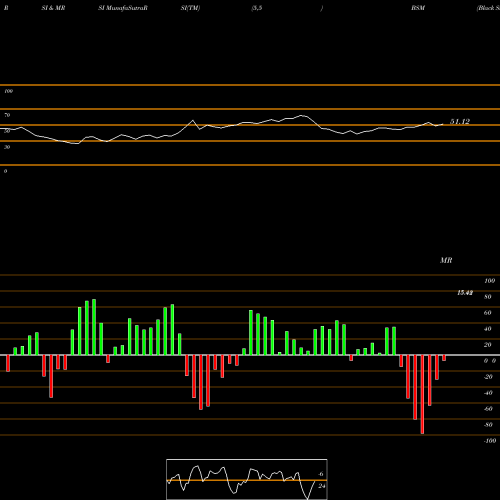Open the mini oscillator thumbnail chart at bottom

(247, 479)
